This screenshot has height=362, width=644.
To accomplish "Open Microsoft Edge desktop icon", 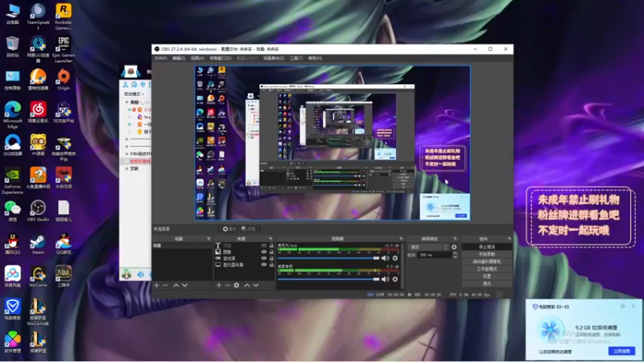I will click(x=12, y=115).
